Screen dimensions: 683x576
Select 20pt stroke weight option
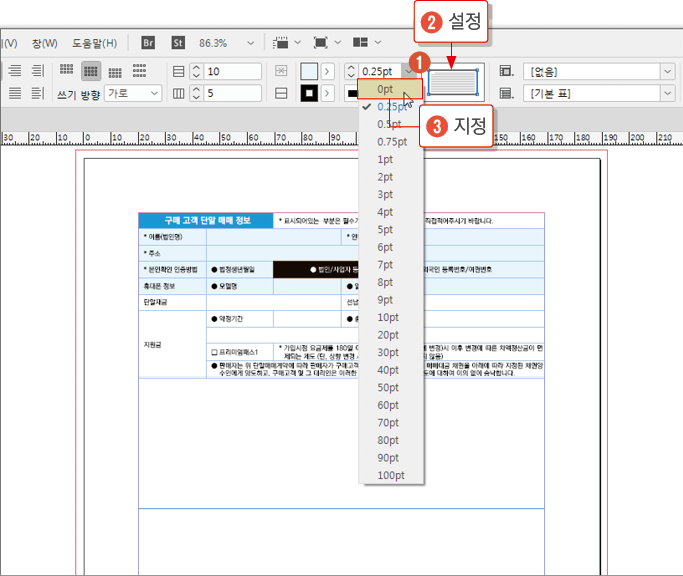pos(391,335)
